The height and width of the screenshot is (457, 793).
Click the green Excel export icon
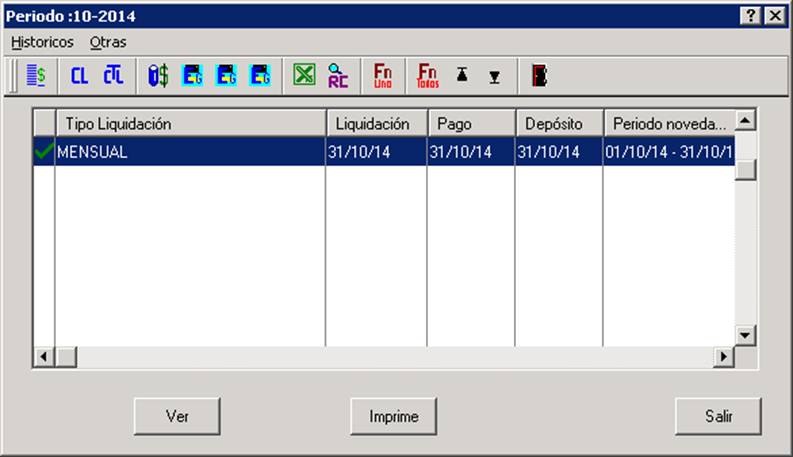point(304,75)
